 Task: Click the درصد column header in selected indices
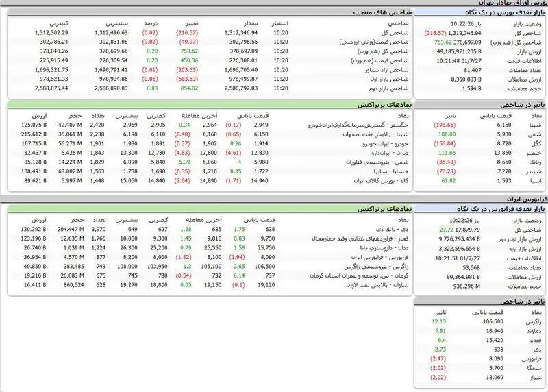point(151,23)
